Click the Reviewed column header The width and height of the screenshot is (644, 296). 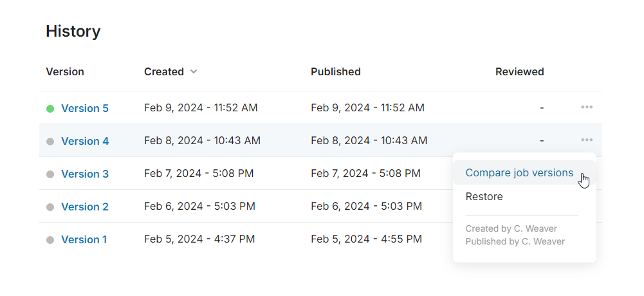coord(519,72)
